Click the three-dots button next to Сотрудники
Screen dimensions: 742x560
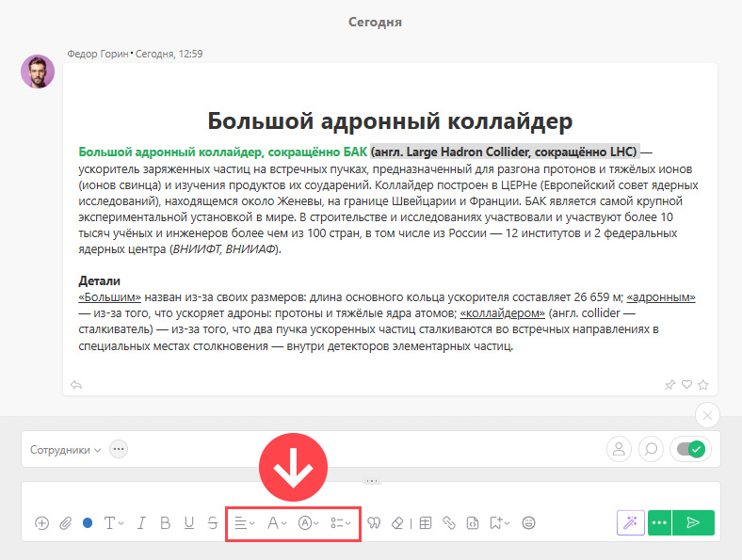[119, 449]
